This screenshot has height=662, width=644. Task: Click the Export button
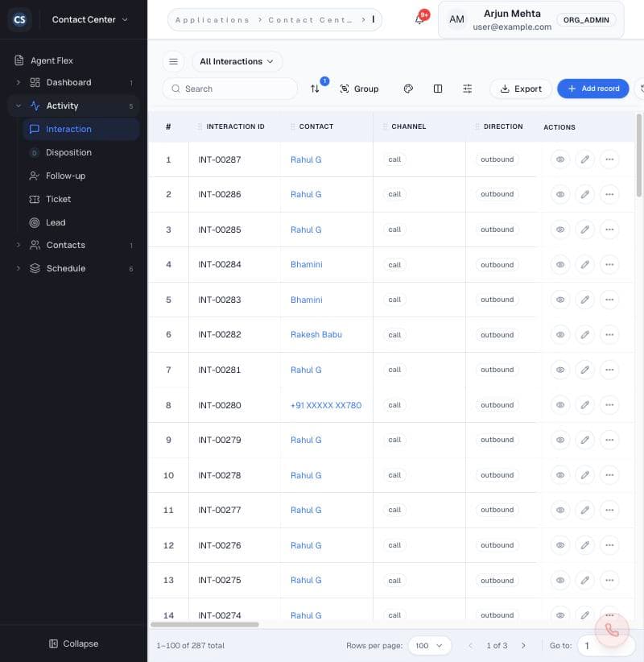click(521, 89)
